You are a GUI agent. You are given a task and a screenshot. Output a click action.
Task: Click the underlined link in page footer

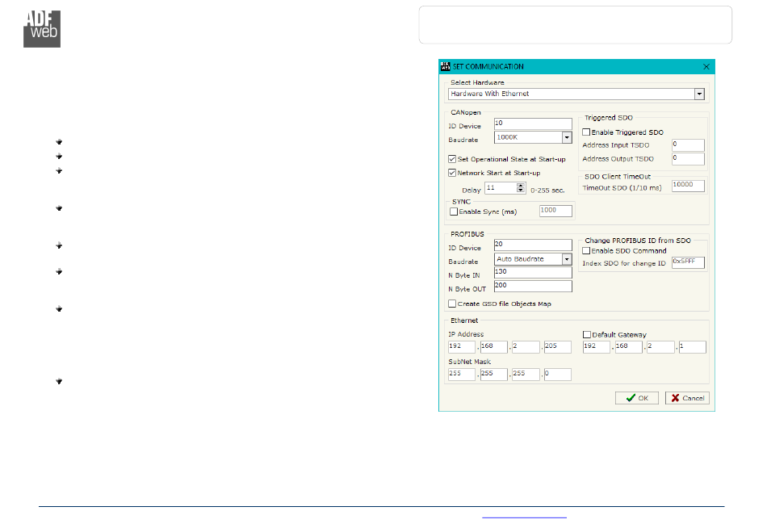coord(524,517)
